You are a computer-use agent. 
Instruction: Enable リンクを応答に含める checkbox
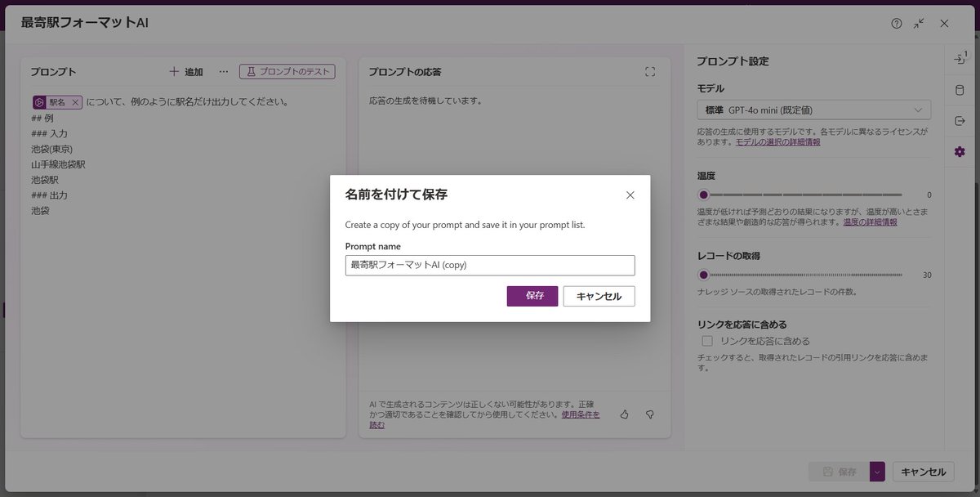tap(707, 341)
